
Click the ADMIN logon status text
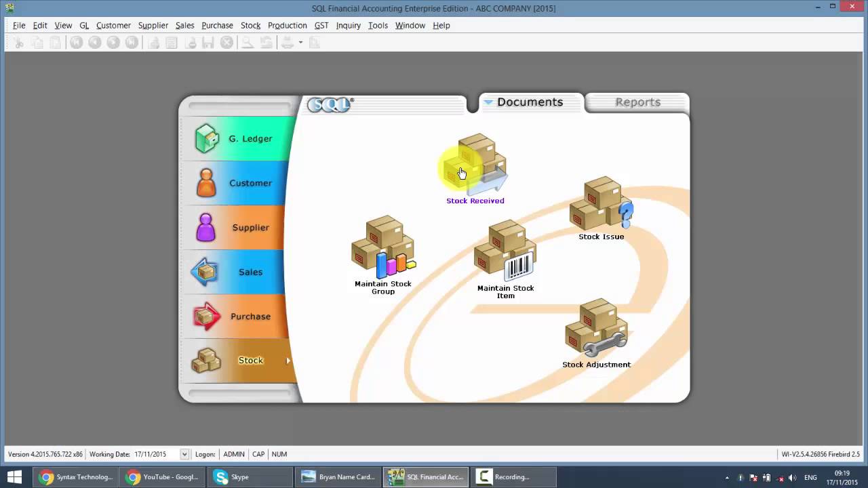tap(234, 454)
